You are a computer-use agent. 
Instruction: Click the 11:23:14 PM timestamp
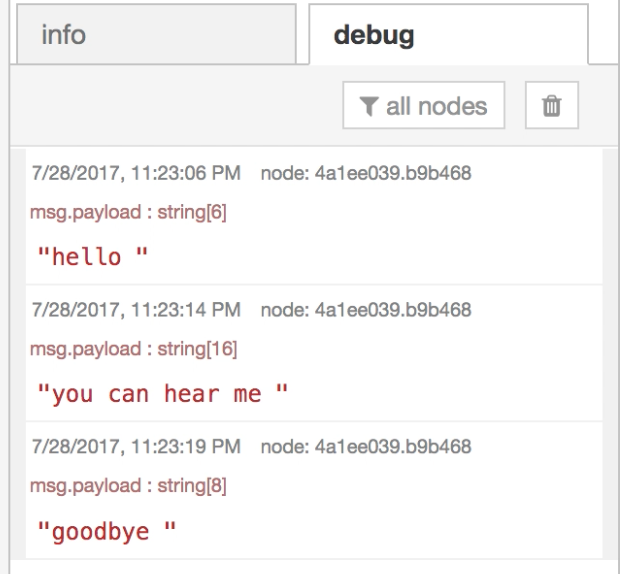[x=133, y=311]
